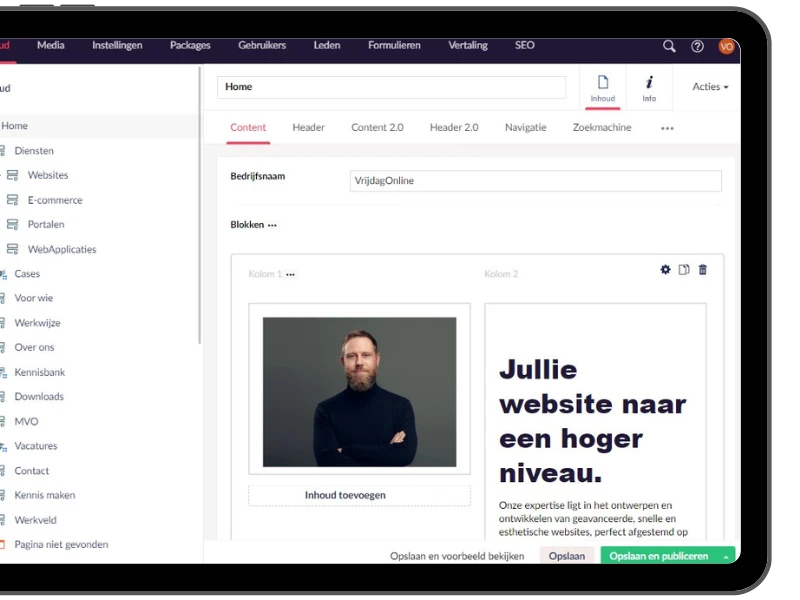800x600 pixels.
Task: Expand the publish options arrow
Action: tap(726, 557)
